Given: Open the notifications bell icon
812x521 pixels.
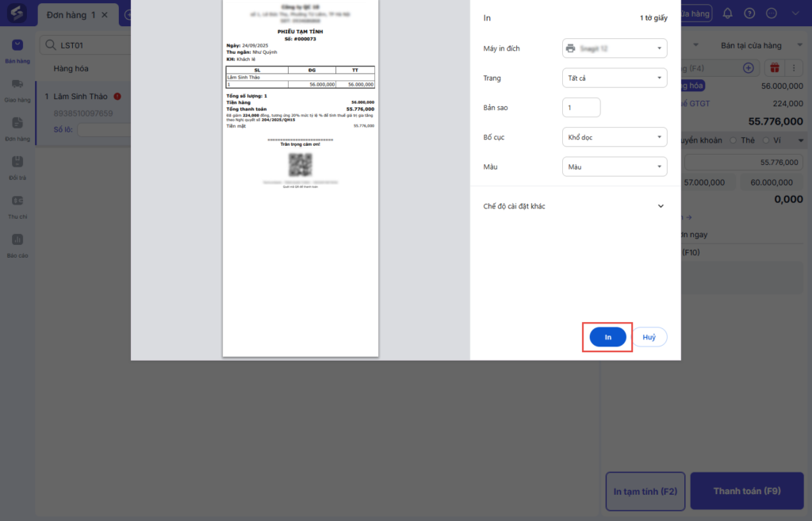Looking at the screenshot, I should click(x=728, y=13).
